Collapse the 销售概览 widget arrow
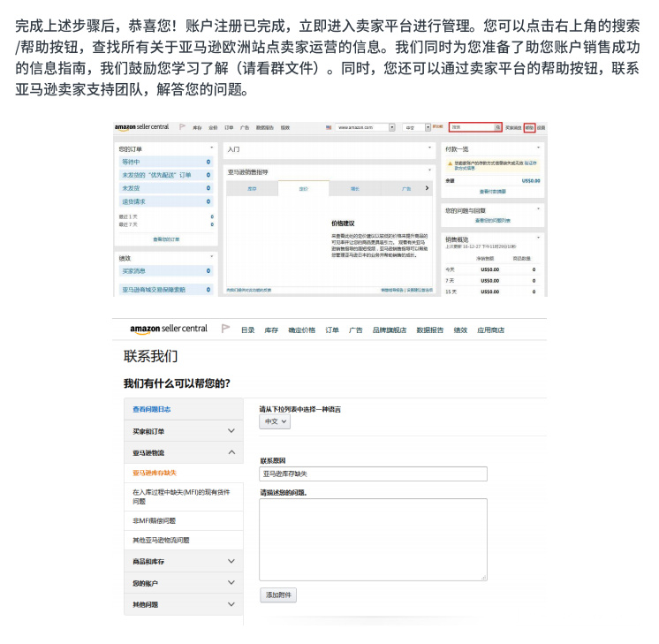The height and width of the screenshot is (644, 659). click(x=538, y=238)
